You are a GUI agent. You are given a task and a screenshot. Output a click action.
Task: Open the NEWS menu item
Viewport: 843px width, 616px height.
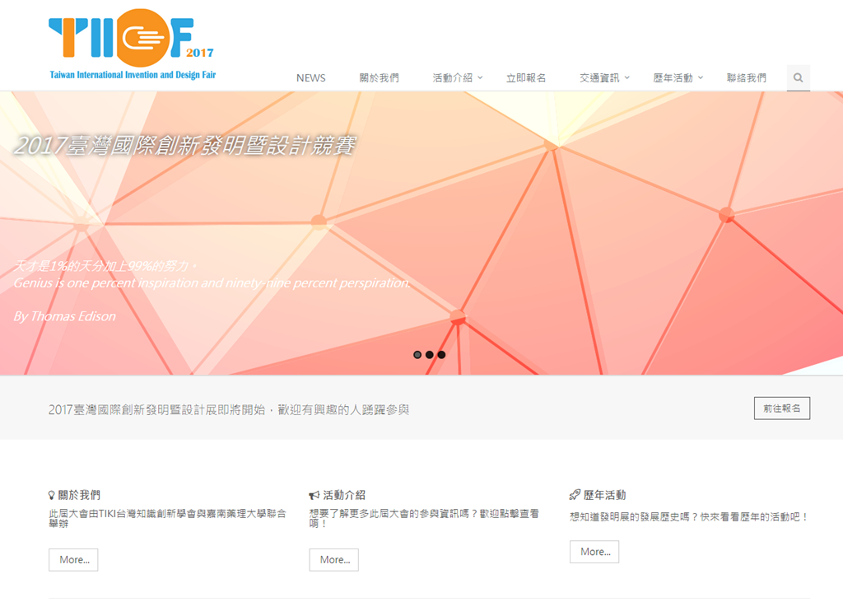tap(311, 78)
